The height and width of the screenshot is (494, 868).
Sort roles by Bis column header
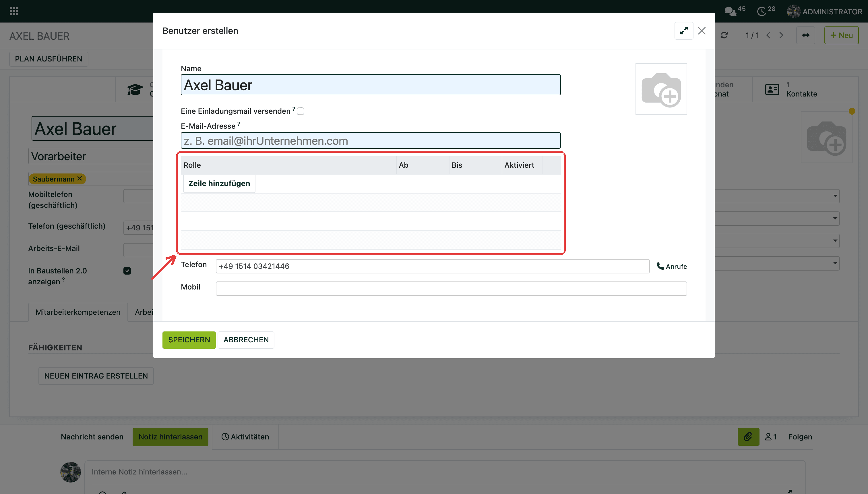[x=475, y=165]
